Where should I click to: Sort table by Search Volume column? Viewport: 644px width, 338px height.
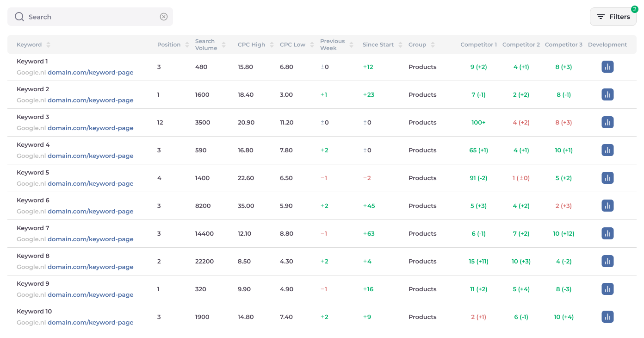(x=223, y=45)
